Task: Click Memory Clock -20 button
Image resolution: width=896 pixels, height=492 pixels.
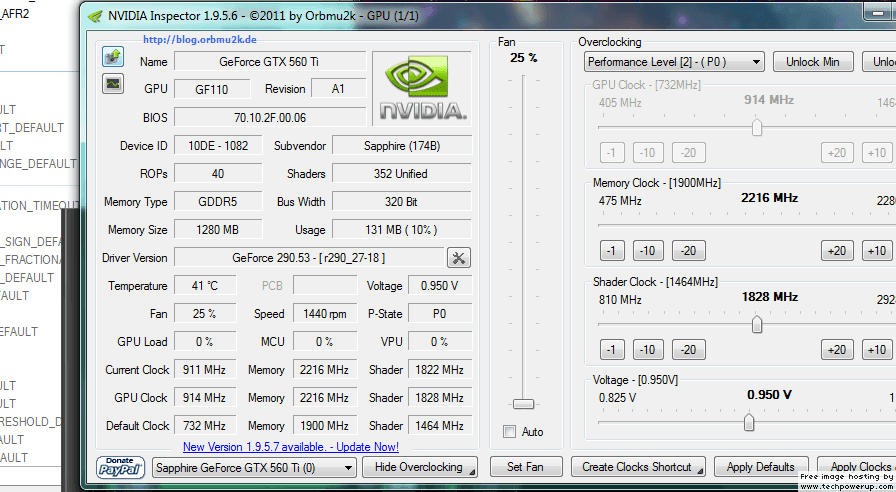Action: (x=689, y=251)
